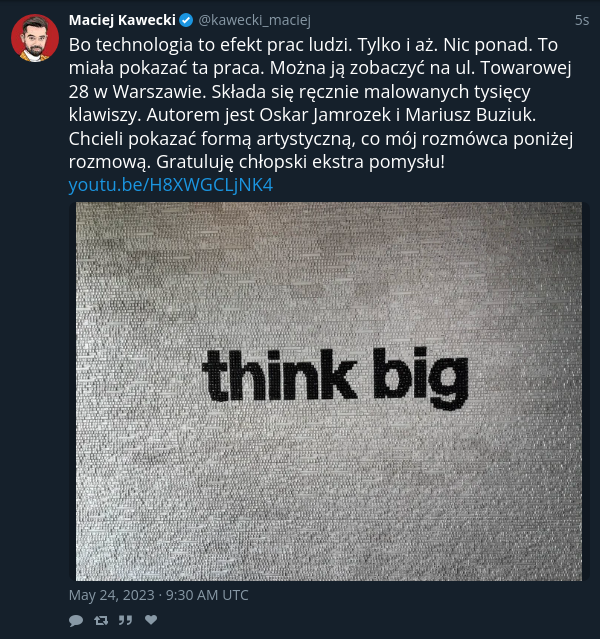
Task: Click the name Oskar Jamrozek in the tweet
Action: [x=325, y=115]
